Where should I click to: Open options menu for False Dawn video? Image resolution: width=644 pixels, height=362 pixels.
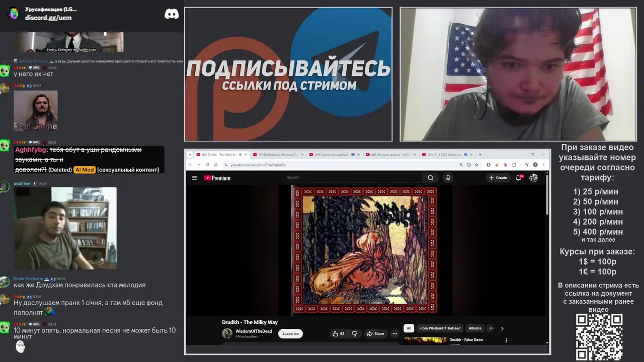pyautogui.click(x=506, y=340)
